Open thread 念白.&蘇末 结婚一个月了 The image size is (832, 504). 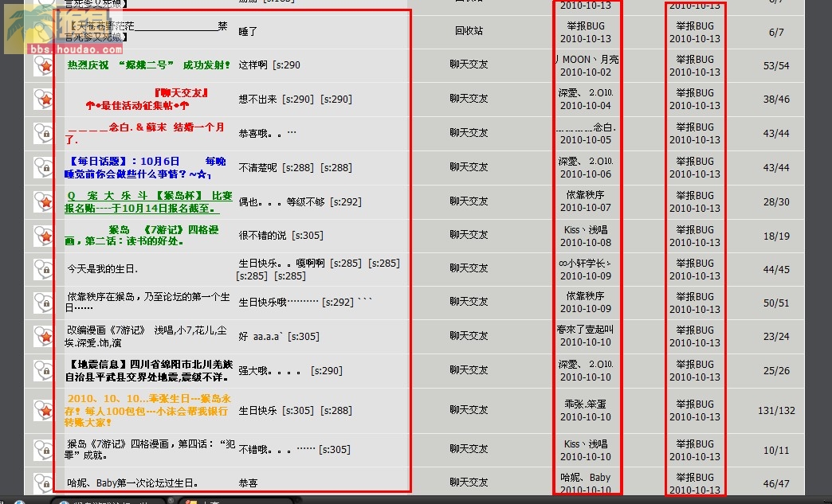point(145,134)
